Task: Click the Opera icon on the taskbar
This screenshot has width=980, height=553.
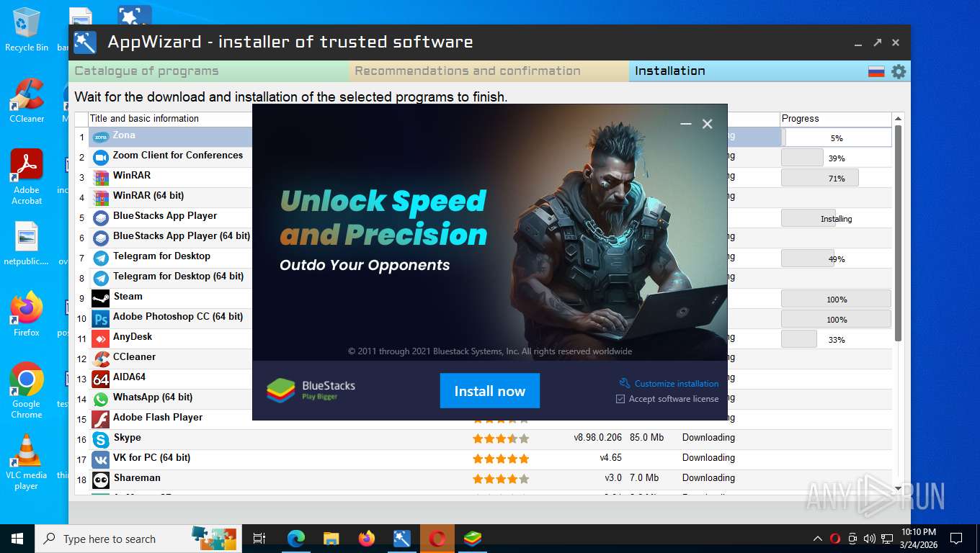Action: 437,539
